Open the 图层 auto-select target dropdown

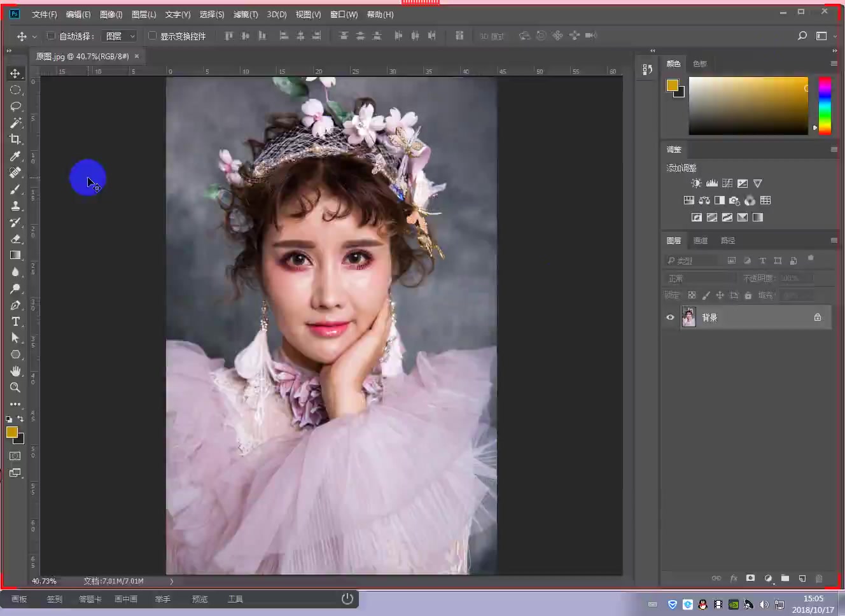120,36
